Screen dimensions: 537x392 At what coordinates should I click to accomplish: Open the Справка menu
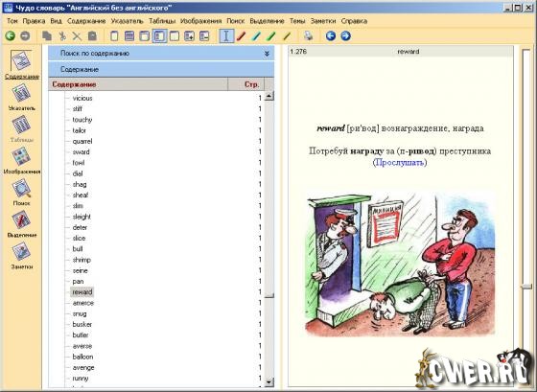pyautogui.click(x=354, y=21)
